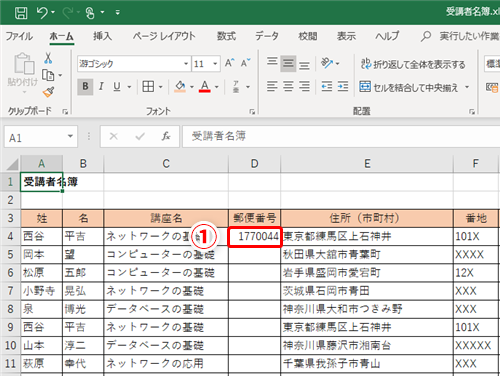Open the font size 11 dropdown
Viewport: 500px width, 376px height.
(215, 63)
